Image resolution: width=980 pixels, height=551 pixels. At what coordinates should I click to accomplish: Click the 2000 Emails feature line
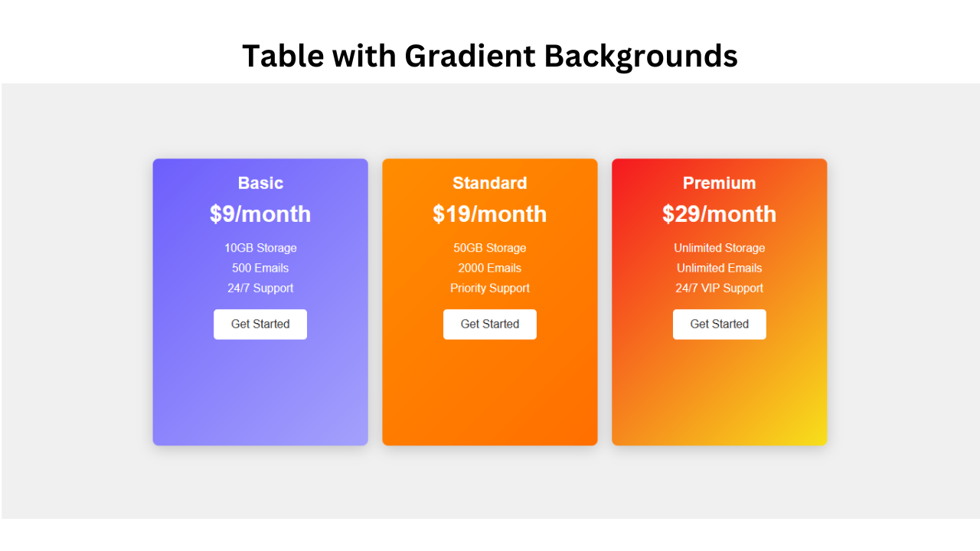pyautogui.click(x=490, y=268)
